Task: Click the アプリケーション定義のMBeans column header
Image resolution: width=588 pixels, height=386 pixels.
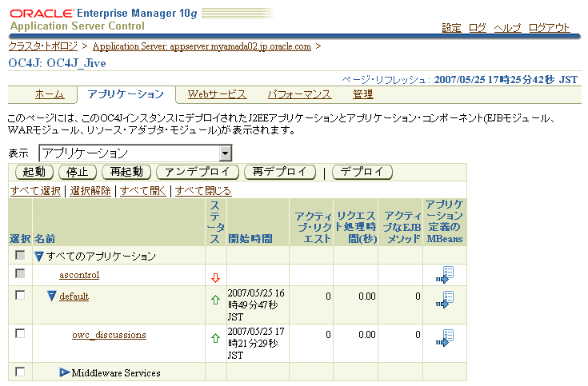Action: (445, 222)
